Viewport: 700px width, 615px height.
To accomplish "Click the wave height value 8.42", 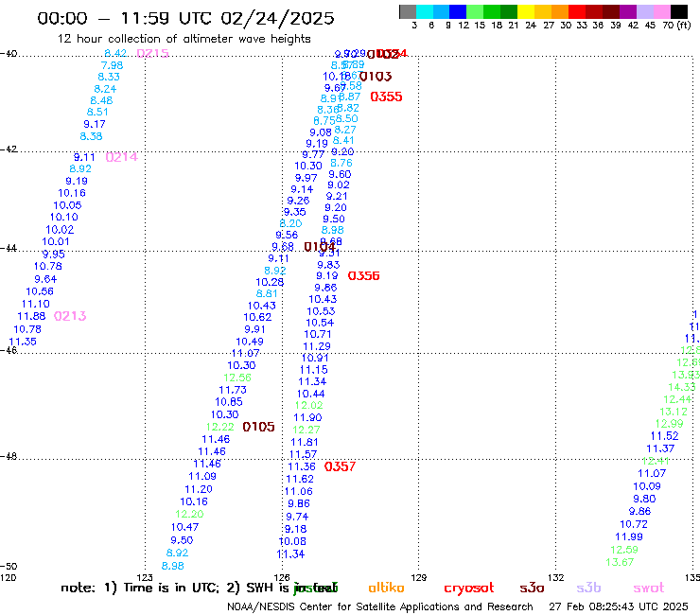I will tap(115, 53).
